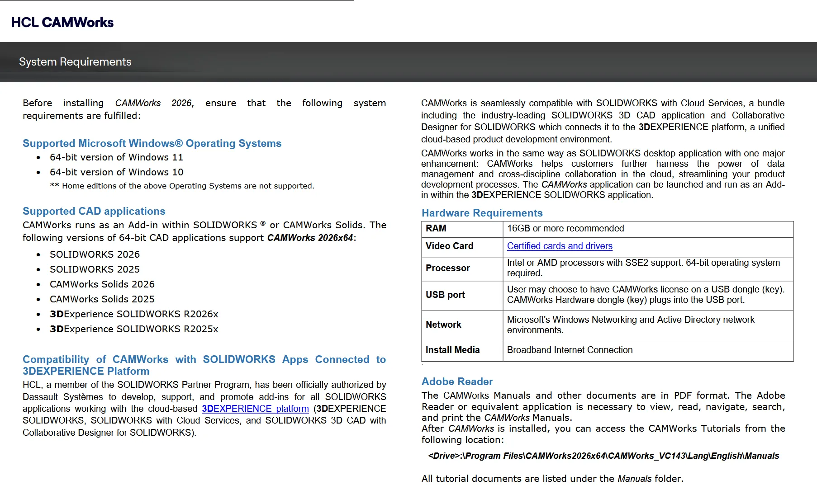
Task: Select the 3DExperience SOLIDWORKS R2026x list item
Action: [134, 314]
